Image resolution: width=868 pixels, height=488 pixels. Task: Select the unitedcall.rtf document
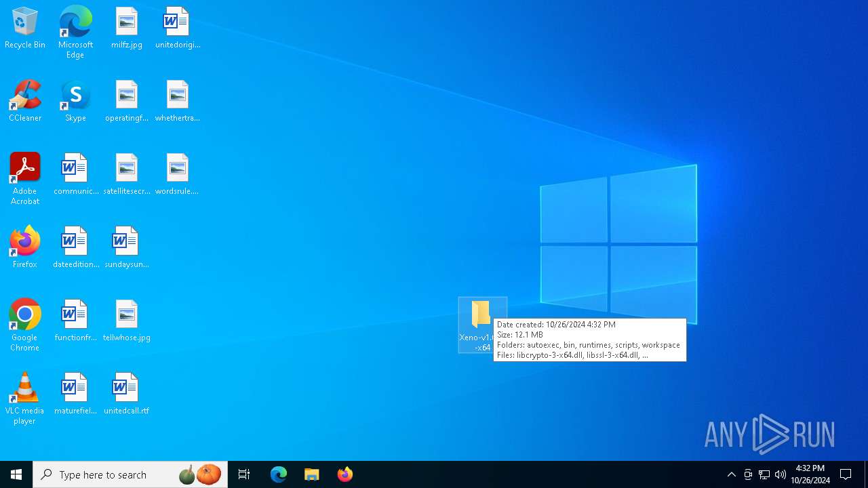point(127,394)
